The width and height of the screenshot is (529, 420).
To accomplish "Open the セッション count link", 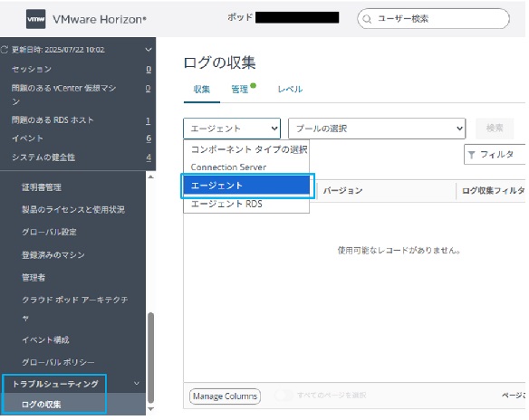I will (149, 70).
